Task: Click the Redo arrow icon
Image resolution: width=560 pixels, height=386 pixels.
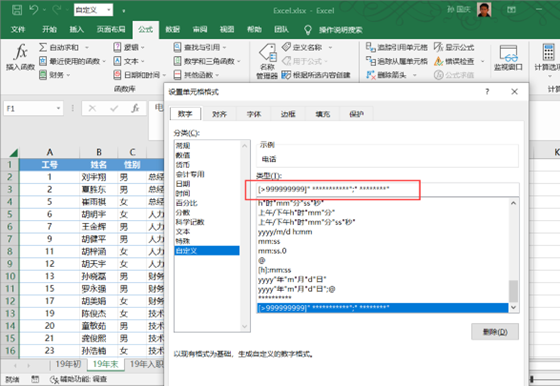Action: (x=56, y=10)
